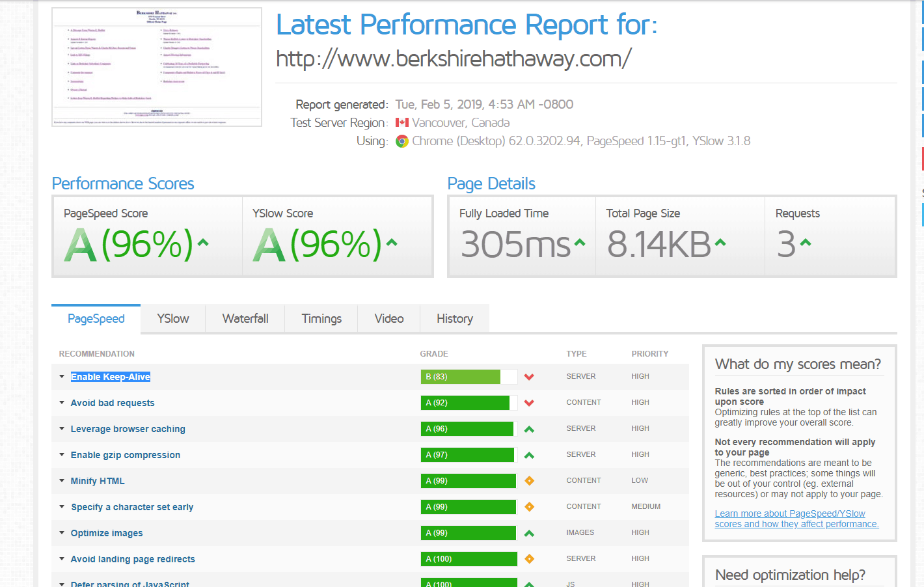Open the Waterfall tab
Image resolution: width=924 pixels, height=587 pixels.
(245, 319)
